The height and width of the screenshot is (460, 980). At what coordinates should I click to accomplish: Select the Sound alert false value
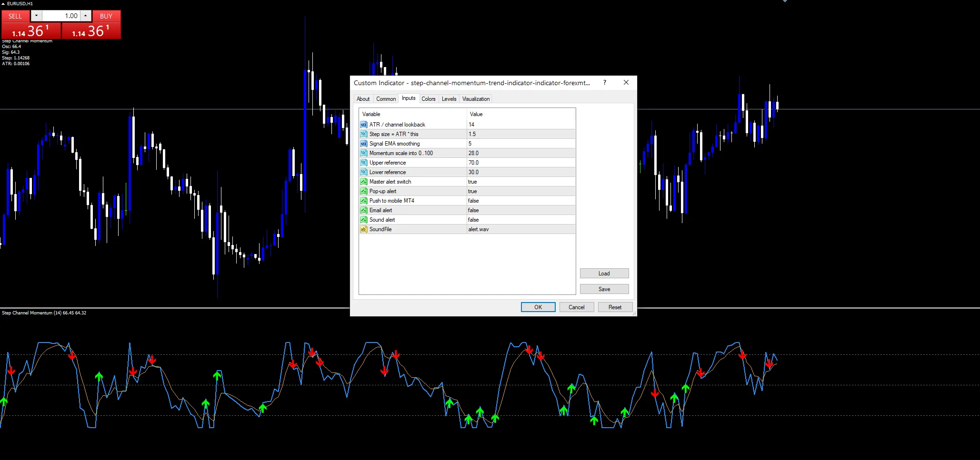(521, 220)
